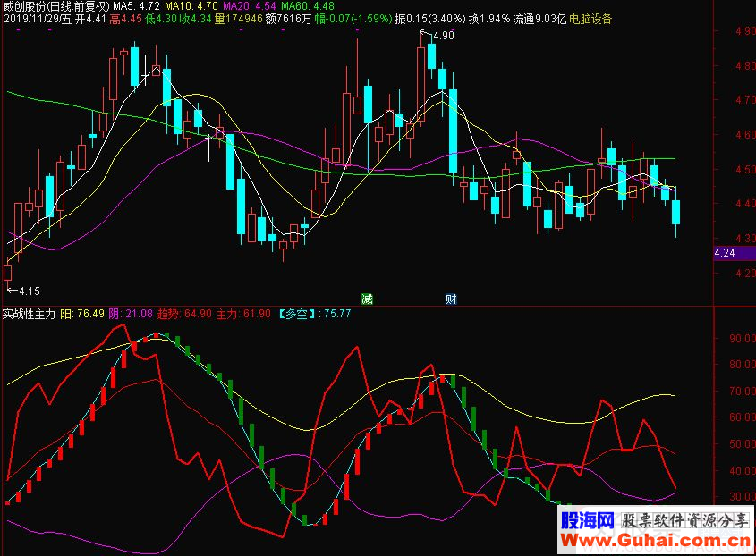
Task: Click the amplitude 振0.15(3.40%)
Action: 430,20
